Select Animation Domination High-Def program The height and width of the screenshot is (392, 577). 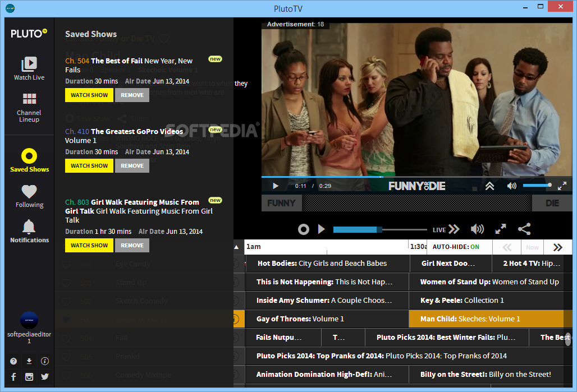pos(327,375)
